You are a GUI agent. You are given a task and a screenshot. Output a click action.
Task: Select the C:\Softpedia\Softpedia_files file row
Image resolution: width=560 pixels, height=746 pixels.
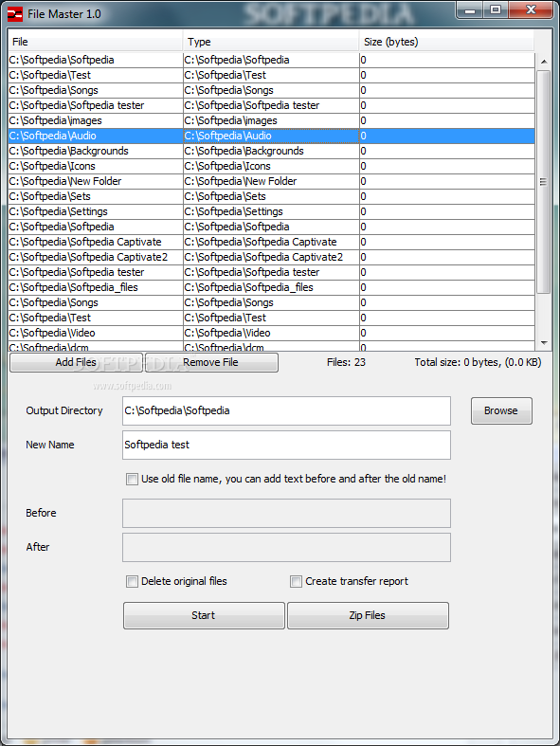tap(271, 288)
